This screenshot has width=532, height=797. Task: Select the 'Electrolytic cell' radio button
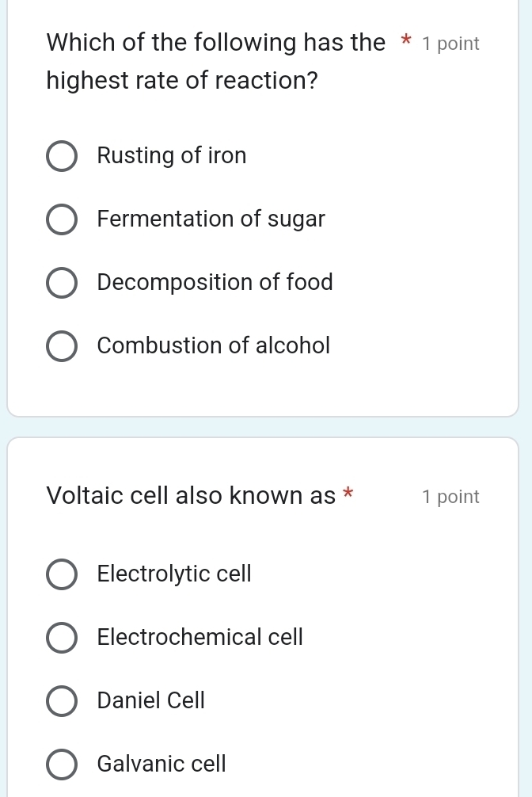(62, 574)
